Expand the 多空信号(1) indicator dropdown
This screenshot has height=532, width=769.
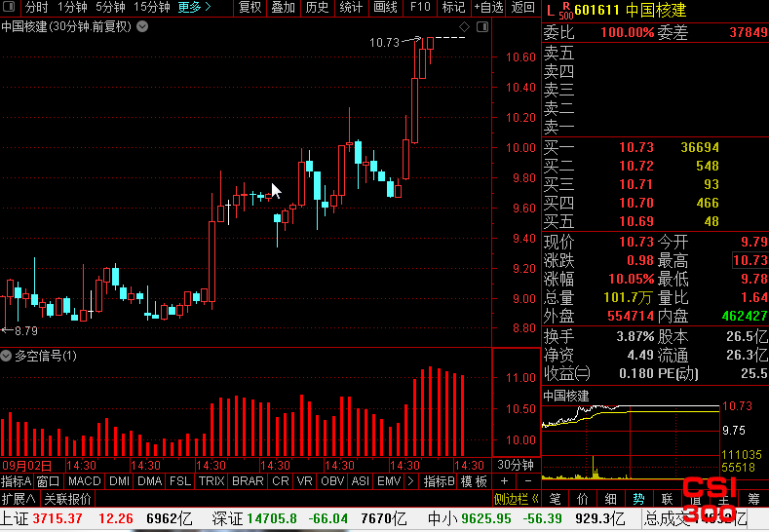(x=6, y=356)
